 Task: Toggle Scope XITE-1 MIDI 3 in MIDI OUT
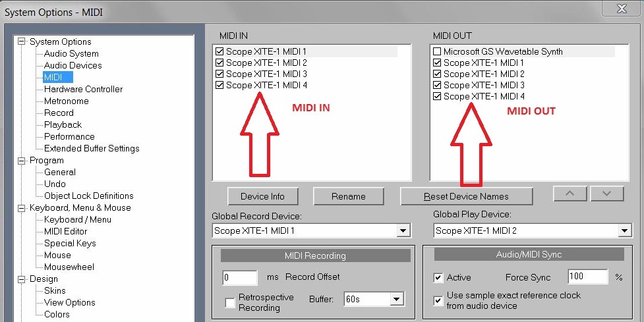[x=437, y=85]
